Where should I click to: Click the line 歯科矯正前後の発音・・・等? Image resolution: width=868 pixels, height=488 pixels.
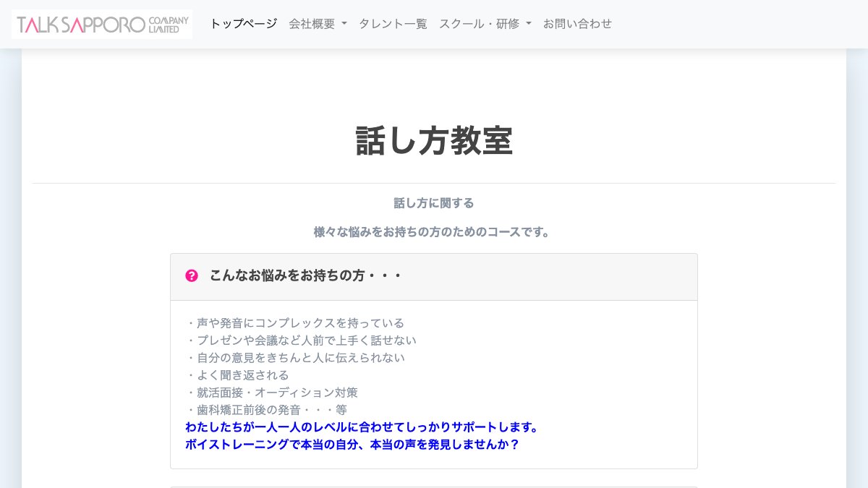point(266,410)
